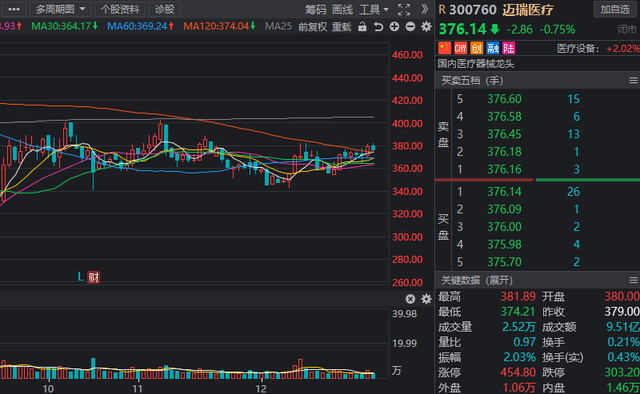The width and height of the screenshot is (640, 394).
Task: Zoom out with the minus circle icon
Action: tap(410, 27)
